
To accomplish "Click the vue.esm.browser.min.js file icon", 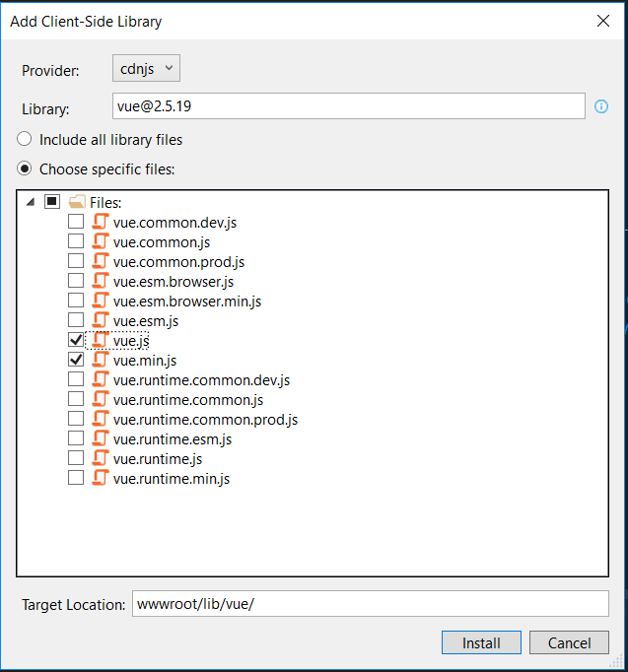I will coord(100,301).
